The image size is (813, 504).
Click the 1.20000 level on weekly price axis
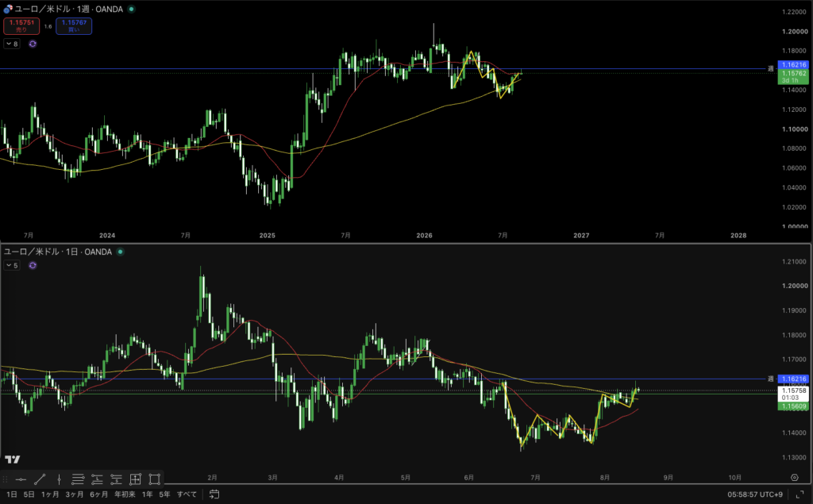[x=795, y=32]
